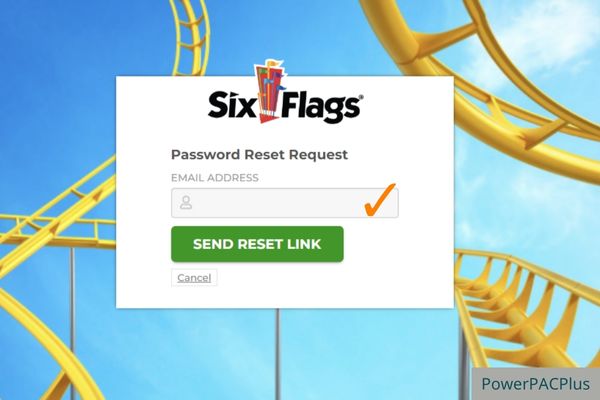Image resolution: width=600 pixels, height=400 pixels.
Task: Click the orange pennant atop the logo
Action: (275, 63)
